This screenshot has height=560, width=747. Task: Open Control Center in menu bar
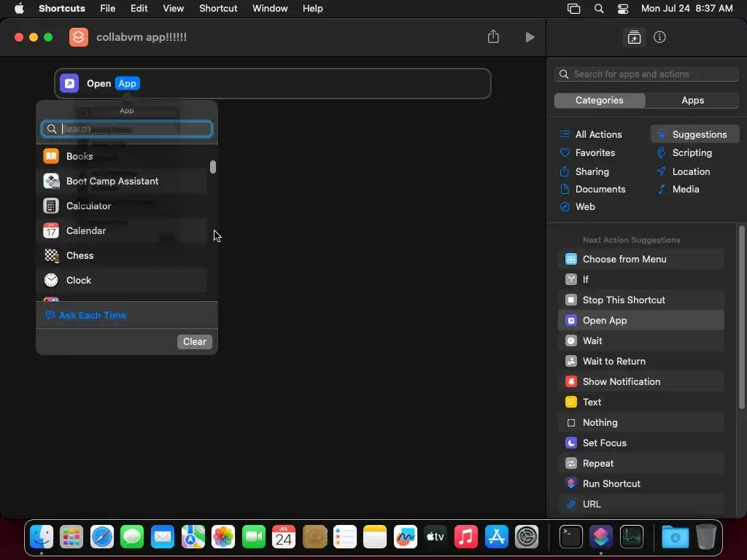point(623,9)
